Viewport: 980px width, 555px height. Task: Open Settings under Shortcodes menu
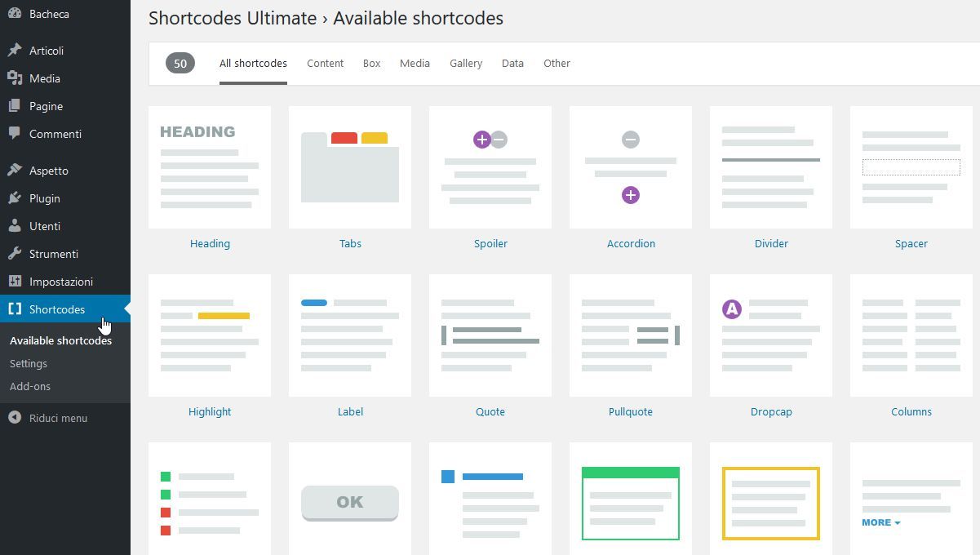point(29,363)
